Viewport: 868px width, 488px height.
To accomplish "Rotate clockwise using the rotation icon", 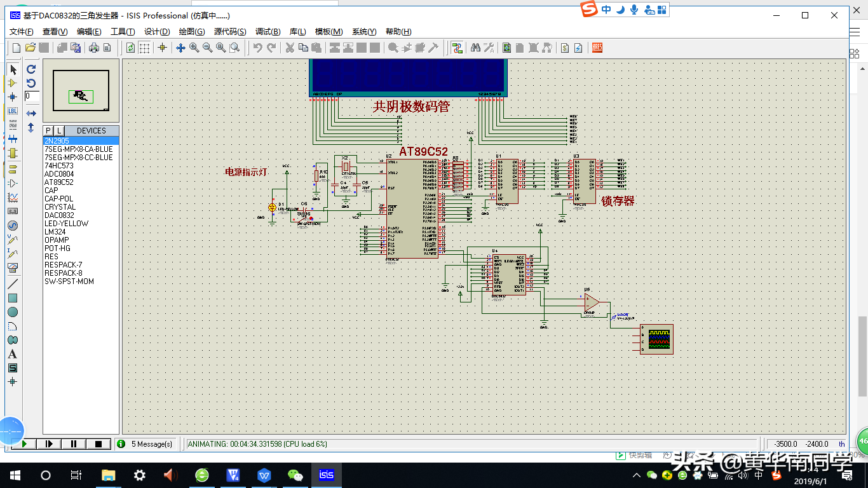I will pos(31,69).
